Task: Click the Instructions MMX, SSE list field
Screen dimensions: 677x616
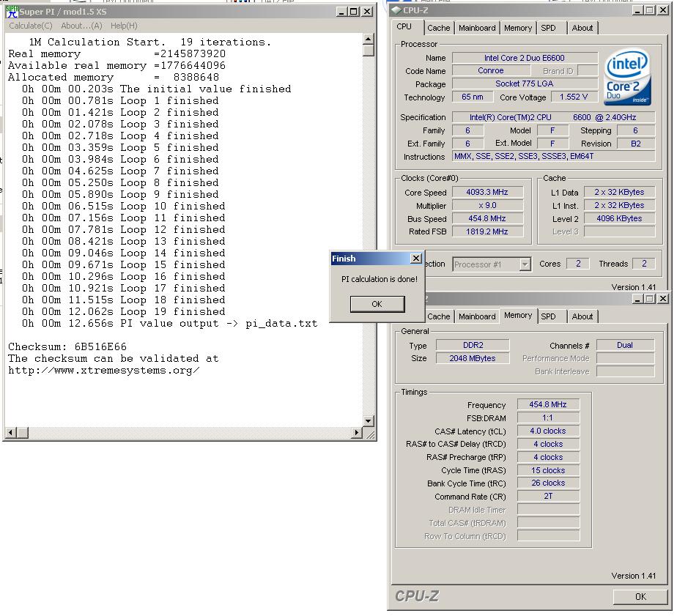Action: coord(553,156)
